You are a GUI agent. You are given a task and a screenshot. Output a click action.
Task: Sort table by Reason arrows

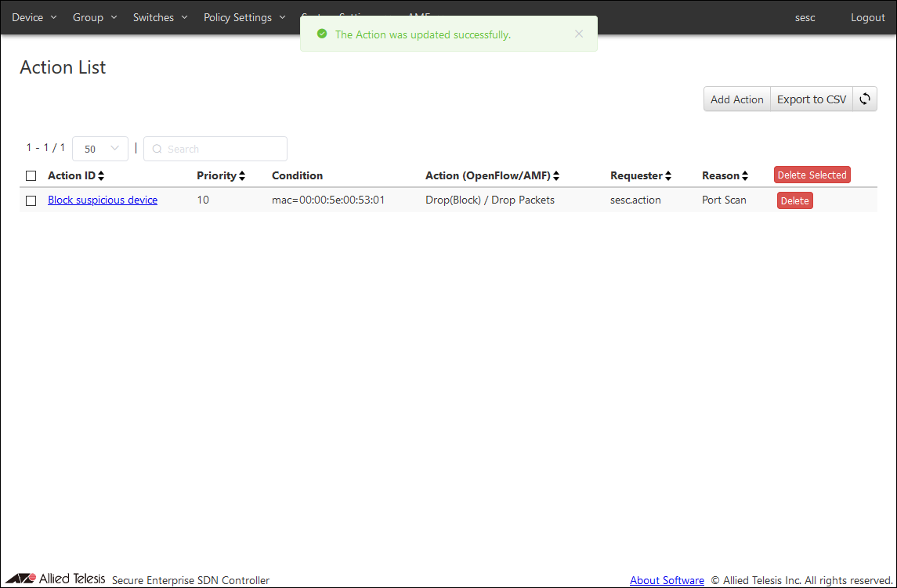(745, 175)
